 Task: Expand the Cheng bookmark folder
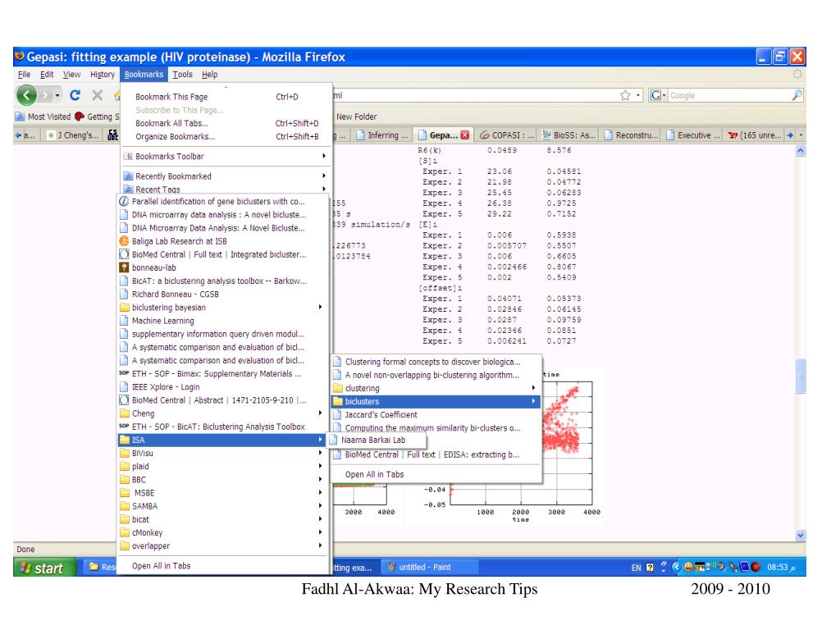[x=223, y=413]
